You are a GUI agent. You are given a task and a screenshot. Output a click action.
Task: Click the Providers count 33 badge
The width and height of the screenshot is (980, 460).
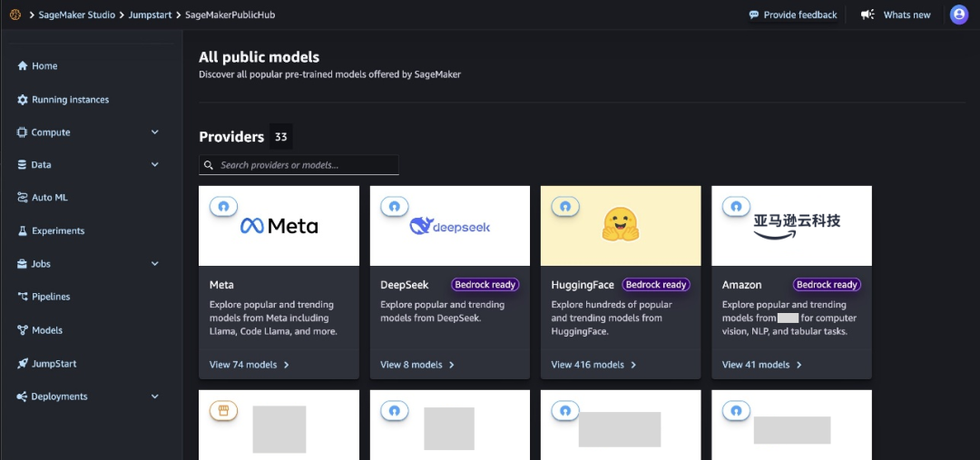280,137
